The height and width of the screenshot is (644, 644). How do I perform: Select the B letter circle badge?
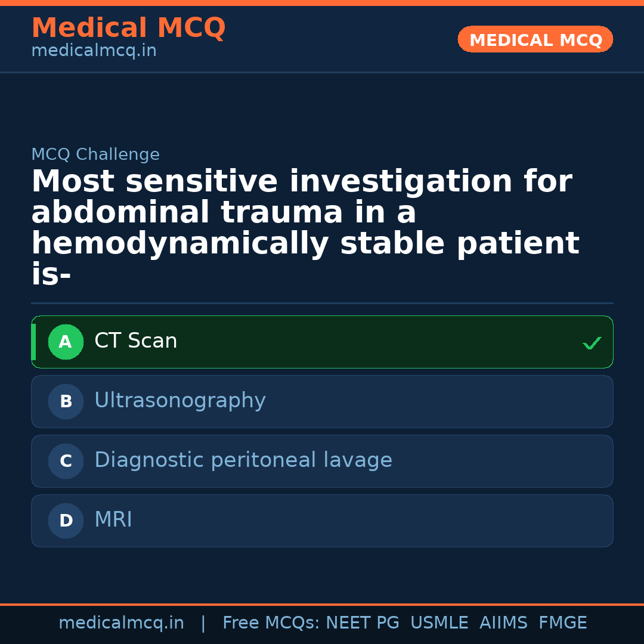[x=66, y=402]
